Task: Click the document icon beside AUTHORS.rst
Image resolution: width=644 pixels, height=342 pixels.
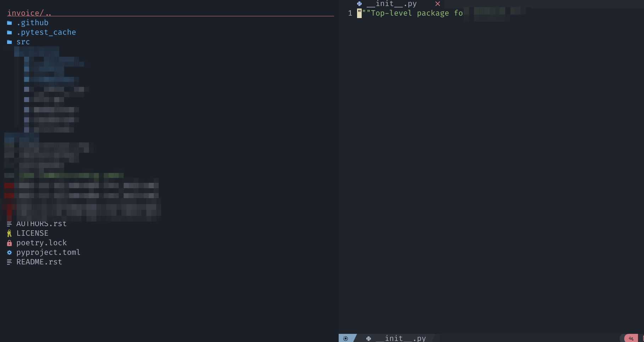Action: (9, 223)
